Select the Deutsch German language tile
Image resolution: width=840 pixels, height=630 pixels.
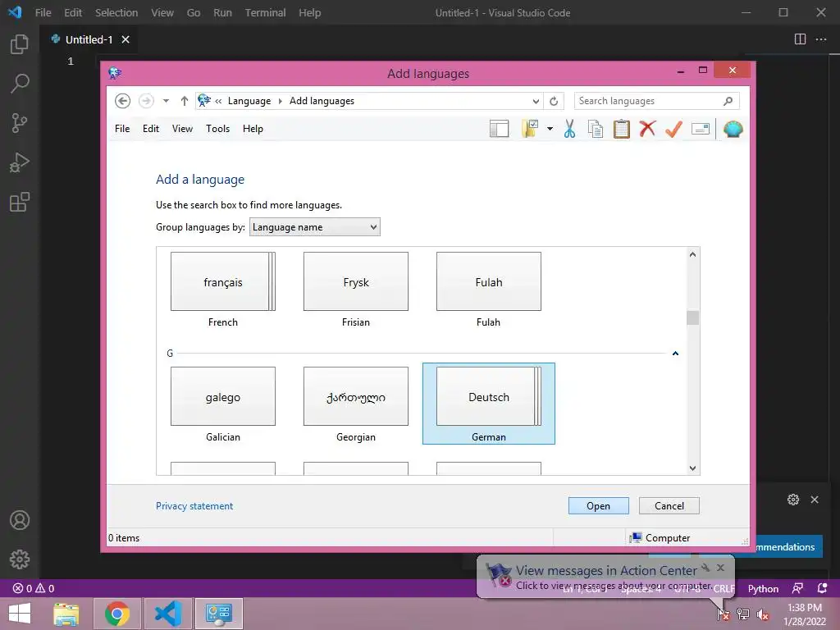click(489, 404)
